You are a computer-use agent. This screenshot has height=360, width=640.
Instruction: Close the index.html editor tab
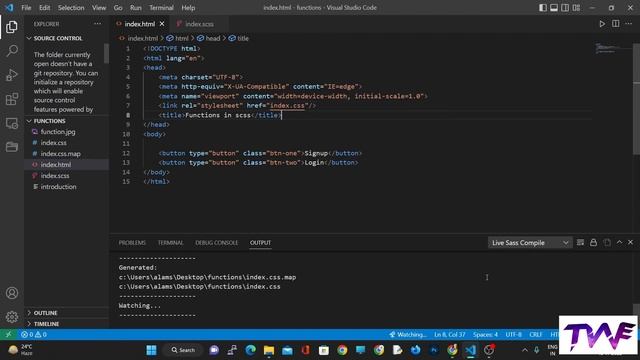(x=162, y=24)
